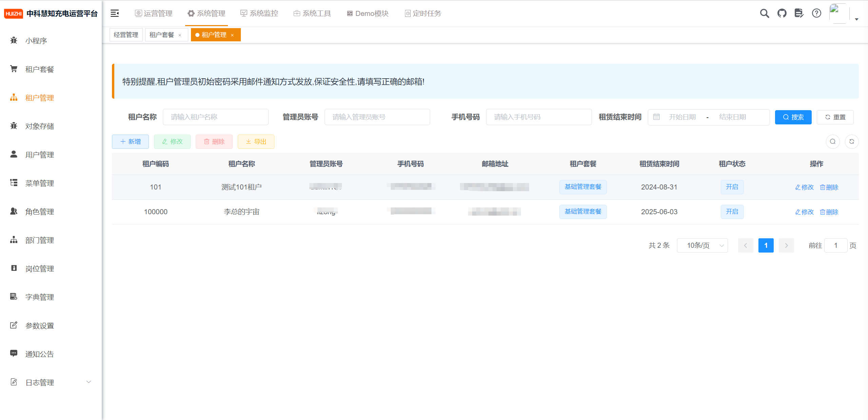Viewport: 868px width, 420px height.
Task: Click the table refresh circle icon
Action: pyautogui.click(x=852, y=142)
